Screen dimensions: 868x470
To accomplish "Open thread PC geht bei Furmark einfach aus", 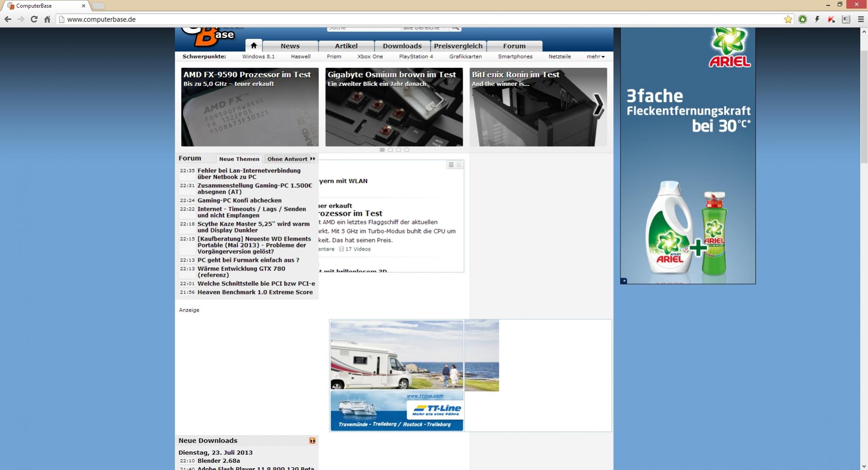I will 248,260.
